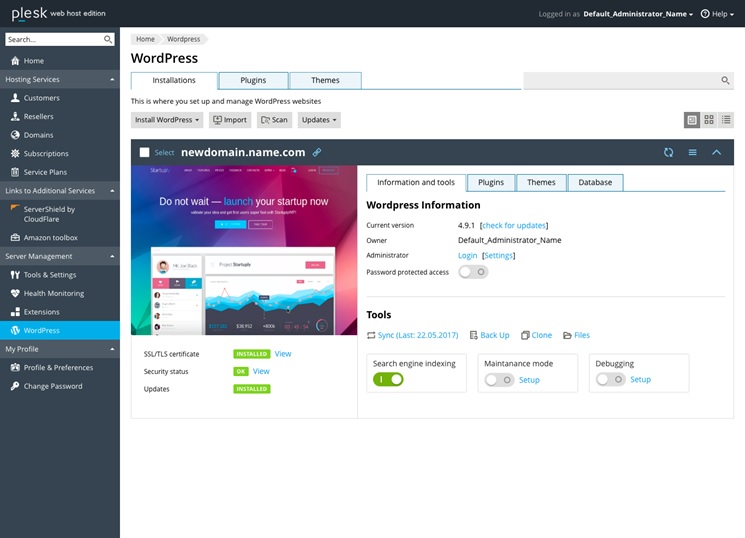Turn off Search engine indexing switch

click(x=388, y=379)
